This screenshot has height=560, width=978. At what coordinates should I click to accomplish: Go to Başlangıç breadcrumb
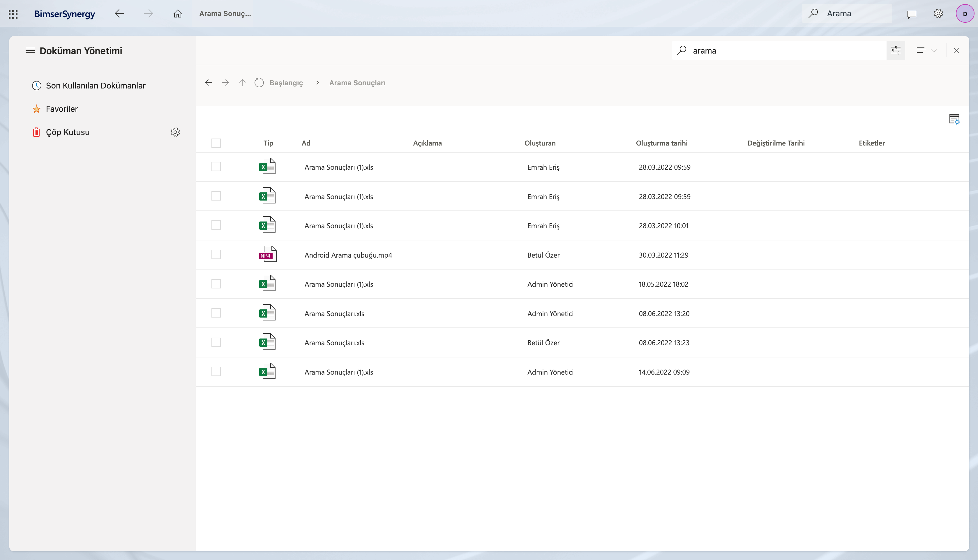(x=286, y=83)
